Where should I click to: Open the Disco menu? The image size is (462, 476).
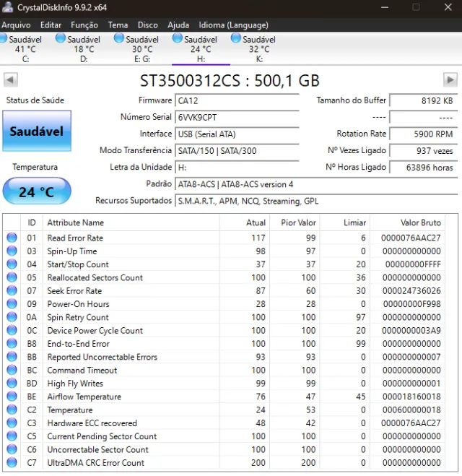pyautogui.click(x=147, y=25)
